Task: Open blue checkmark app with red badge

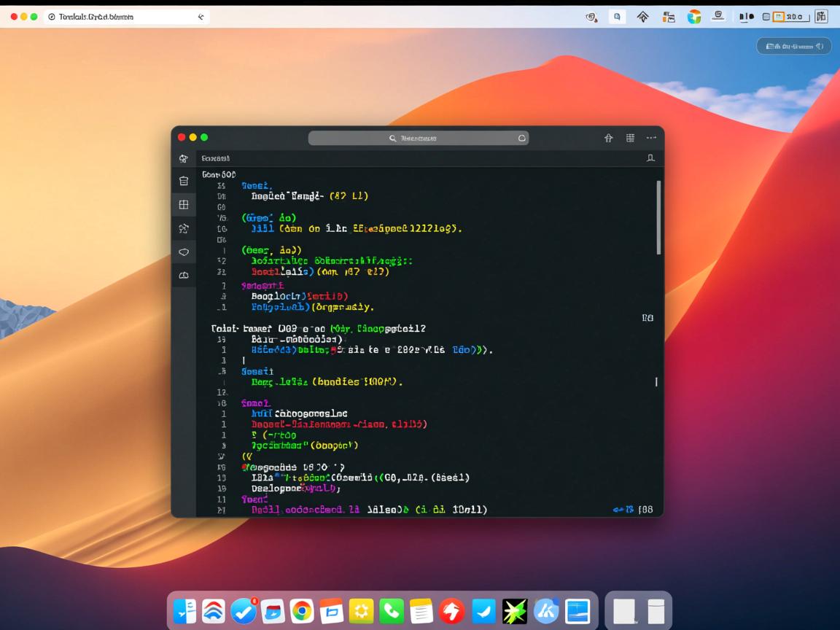Action: (243, 611)
